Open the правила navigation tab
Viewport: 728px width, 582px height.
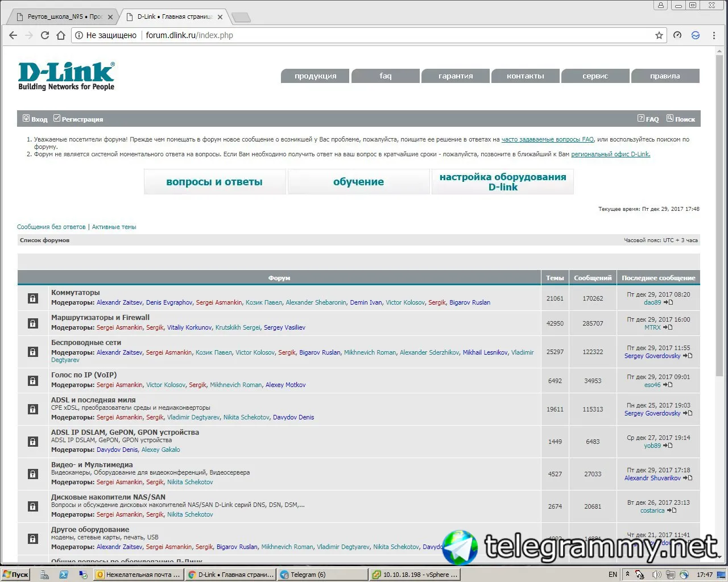pos(665,76)
